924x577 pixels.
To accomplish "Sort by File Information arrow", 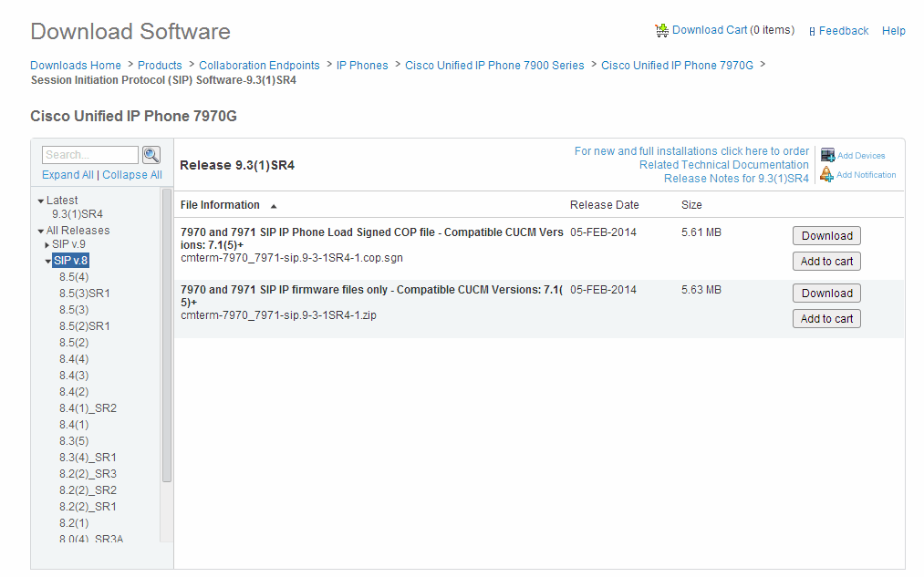I will [x=274, y=206].
